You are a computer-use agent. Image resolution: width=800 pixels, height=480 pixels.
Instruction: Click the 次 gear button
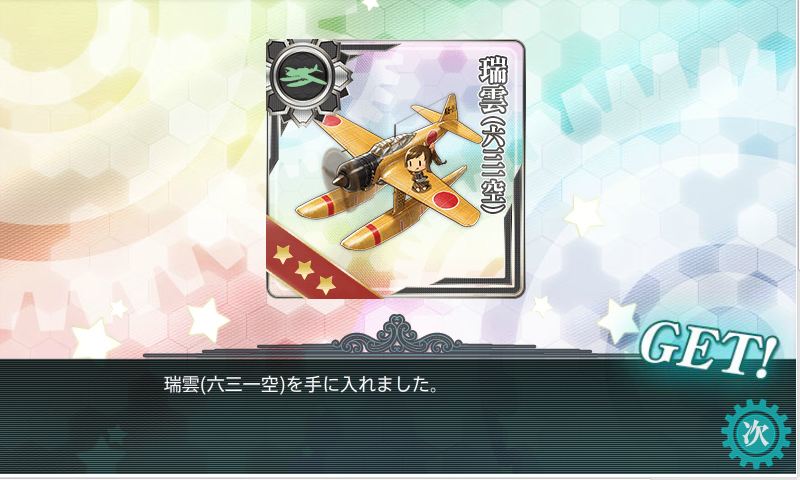tap(755, 434)
